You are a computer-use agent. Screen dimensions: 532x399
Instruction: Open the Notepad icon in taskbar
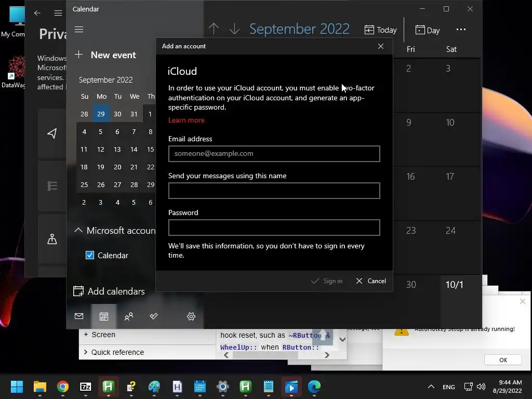pos(269,387)
